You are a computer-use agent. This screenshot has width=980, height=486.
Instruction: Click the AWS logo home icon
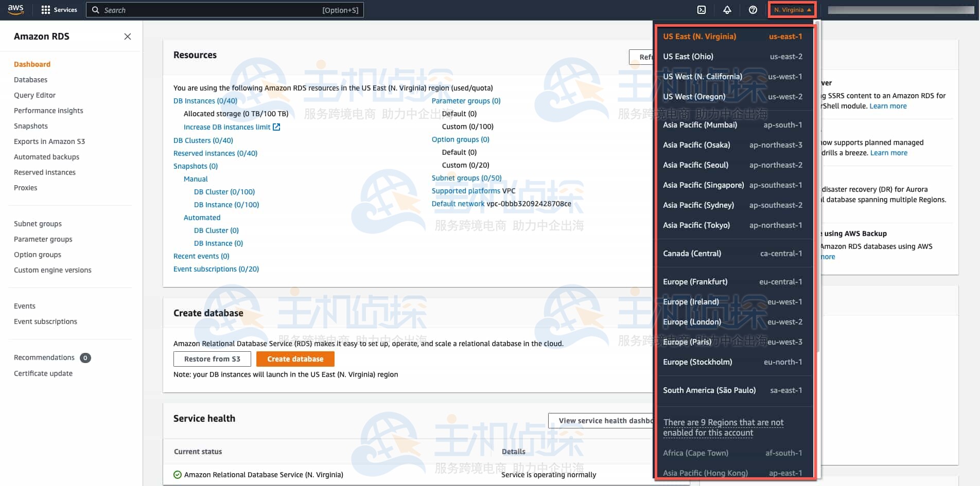click(15, 10)
